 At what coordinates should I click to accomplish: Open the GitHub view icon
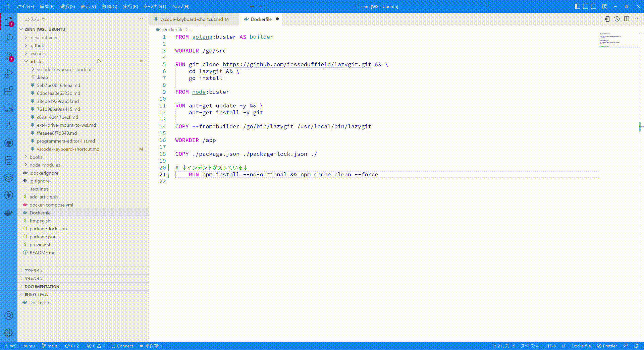tap(9, 143)
